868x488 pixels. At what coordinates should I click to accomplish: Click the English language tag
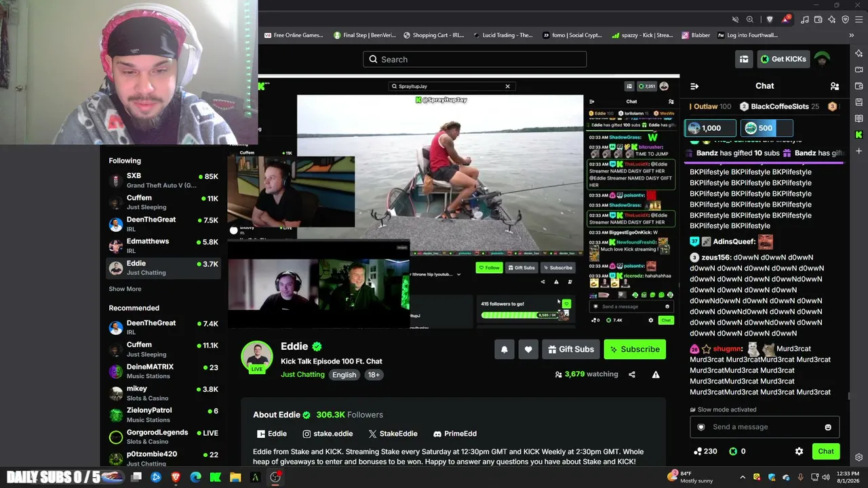pos(344,375)
